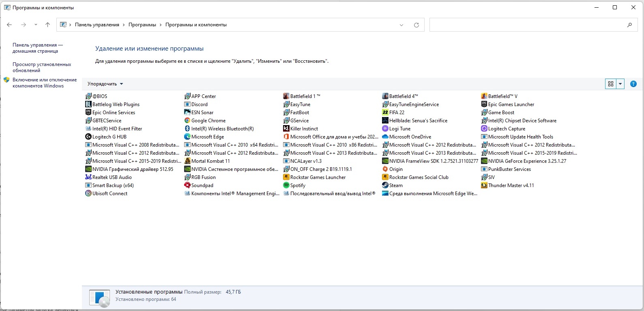Select EasyTuneEngineService entry

pyautogui.click(x=410, y=104)
